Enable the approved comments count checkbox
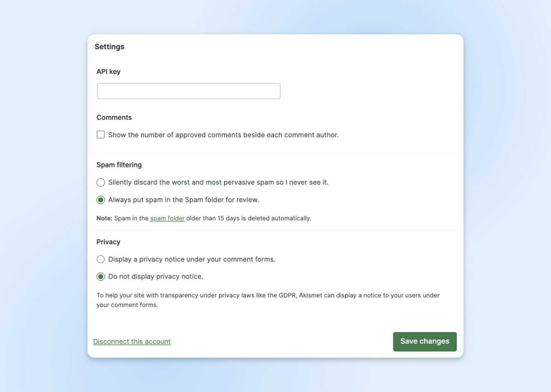Viewport: 551px width, 392px height. coord(101,135)
